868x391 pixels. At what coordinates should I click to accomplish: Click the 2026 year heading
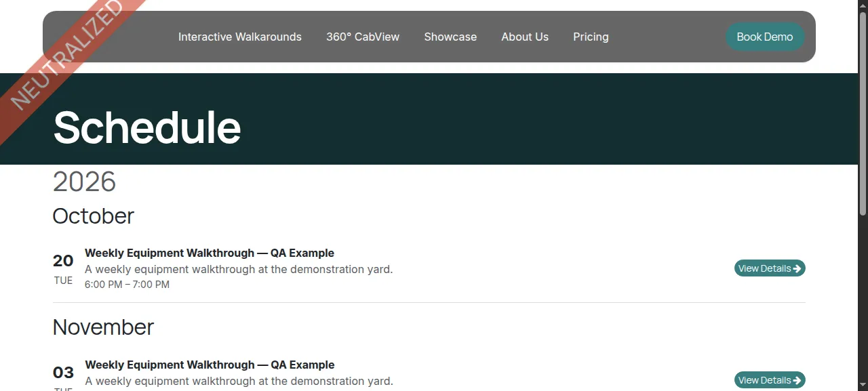[x=85, y=182]
